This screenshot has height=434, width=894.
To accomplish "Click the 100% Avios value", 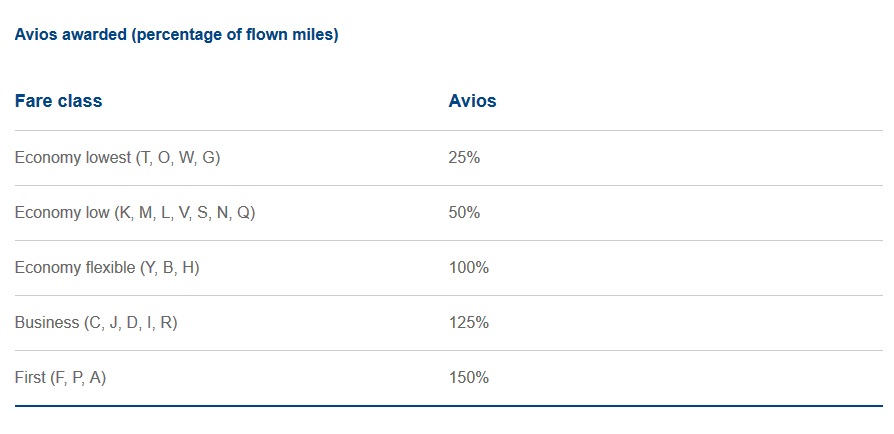I will tap(468, 268).
